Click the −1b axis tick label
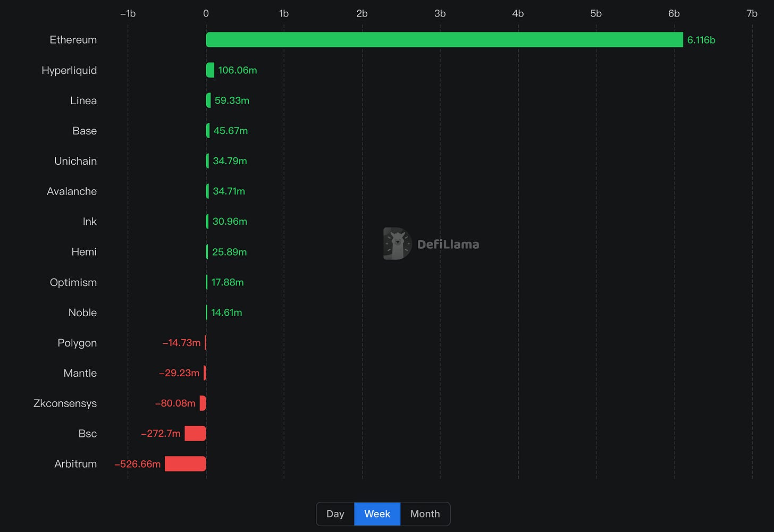 (x=128, y=14)
